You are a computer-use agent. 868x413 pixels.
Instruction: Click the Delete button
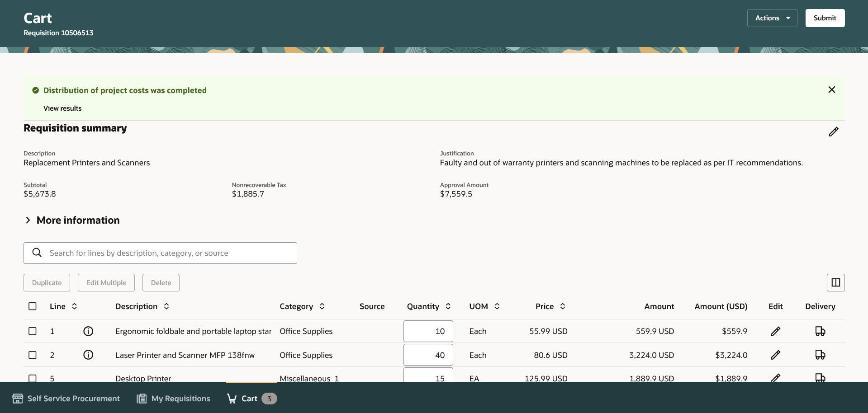[x=161, y=282]
